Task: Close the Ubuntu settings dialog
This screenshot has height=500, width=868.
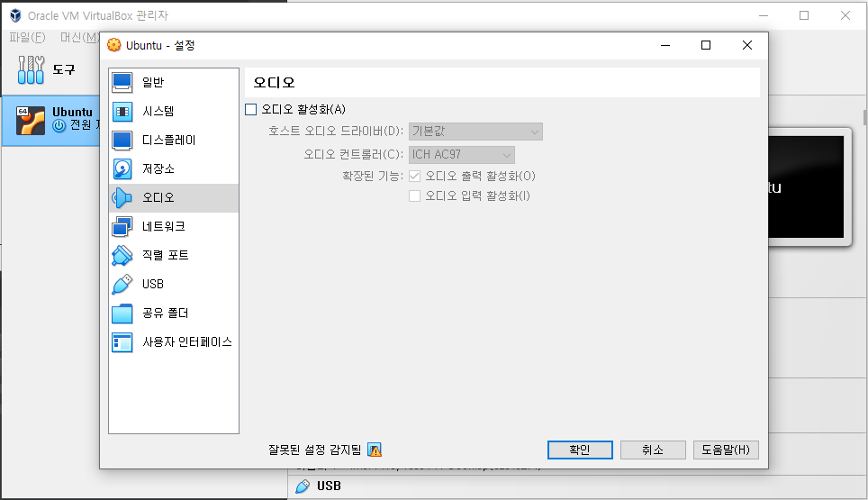Action: (x=746, y=45)
